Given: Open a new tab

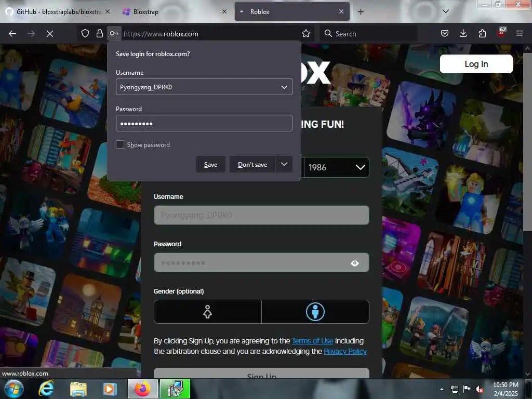Looking at the screenshot, I should tap(361, 12).
